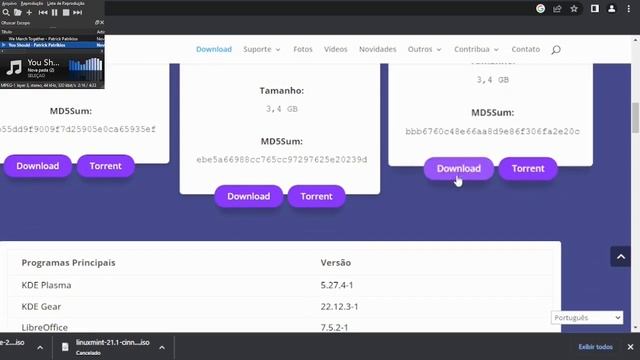Click Download button on the left card
Viewport: 640px width, 360px height.
(38, 166)
